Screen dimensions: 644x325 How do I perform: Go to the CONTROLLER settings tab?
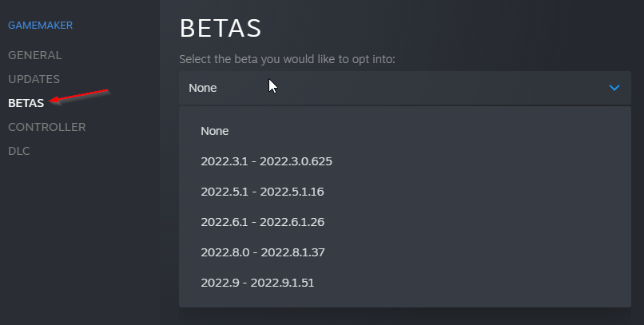(x=46, y=127)
